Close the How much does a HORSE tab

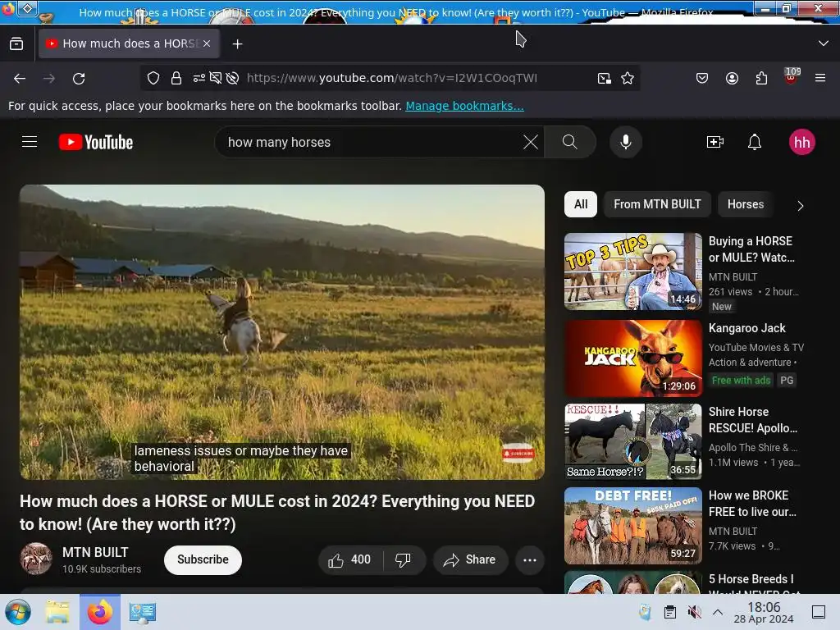click(x=207, y=43)
